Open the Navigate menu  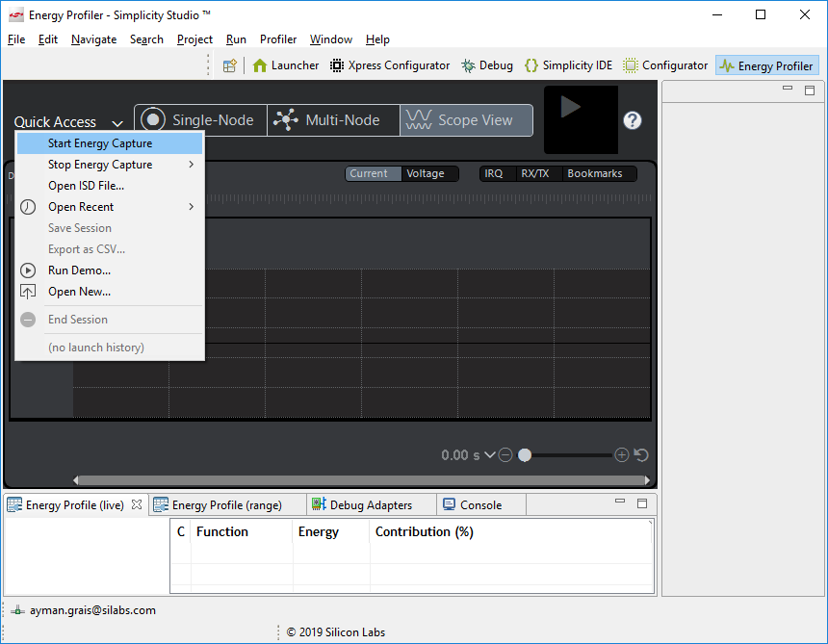coord(94,39)
